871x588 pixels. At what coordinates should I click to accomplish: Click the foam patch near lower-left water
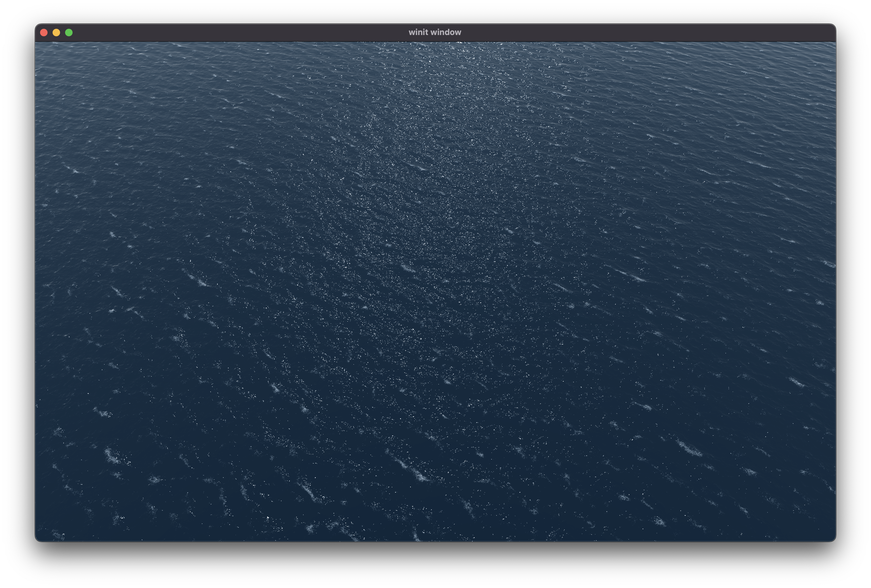tap(112, 456)
